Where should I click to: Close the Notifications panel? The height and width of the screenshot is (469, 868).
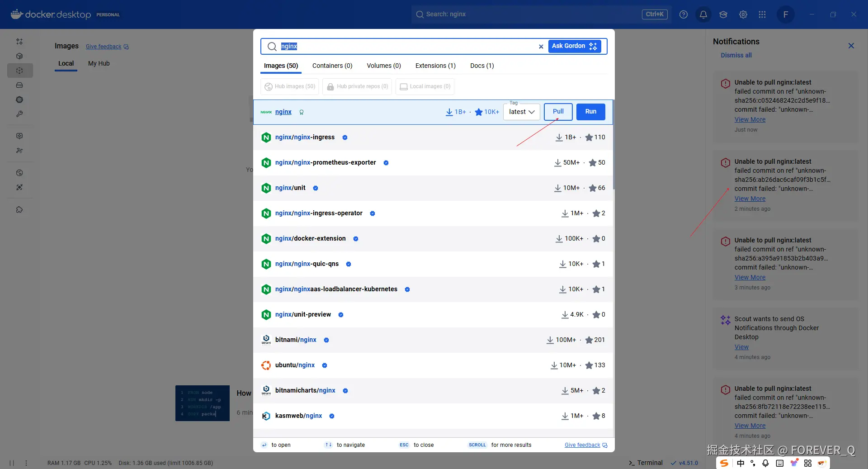(851, 46)
